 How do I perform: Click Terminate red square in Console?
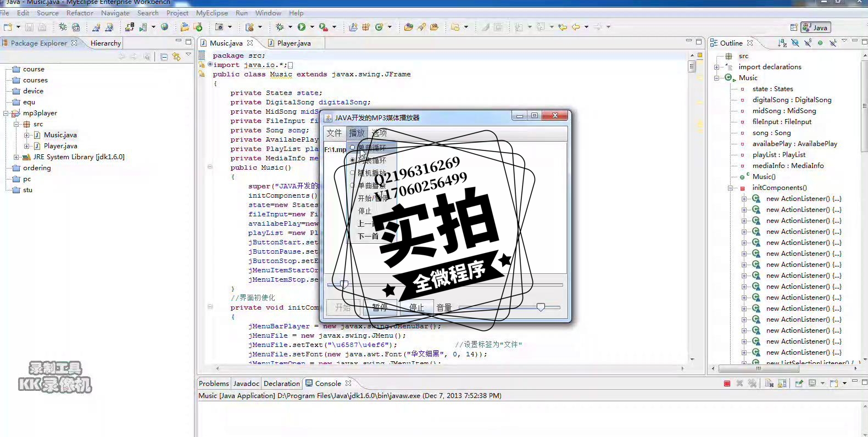coord(727,384)
